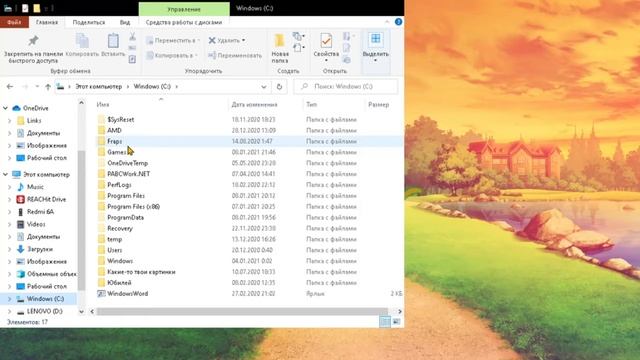Open the address bar history dropdown
The height and width of the screenshot is (360, 640).
point(264,87)
